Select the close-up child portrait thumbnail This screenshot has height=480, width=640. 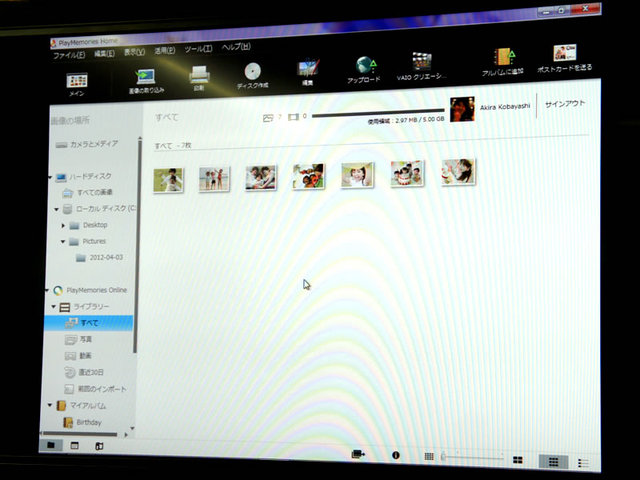[x=358, y=174]
